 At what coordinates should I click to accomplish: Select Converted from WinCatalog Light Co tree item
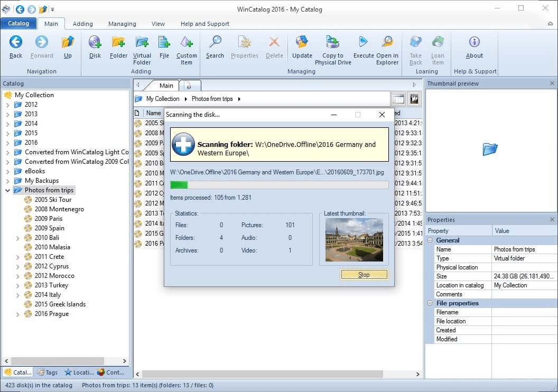77,152
